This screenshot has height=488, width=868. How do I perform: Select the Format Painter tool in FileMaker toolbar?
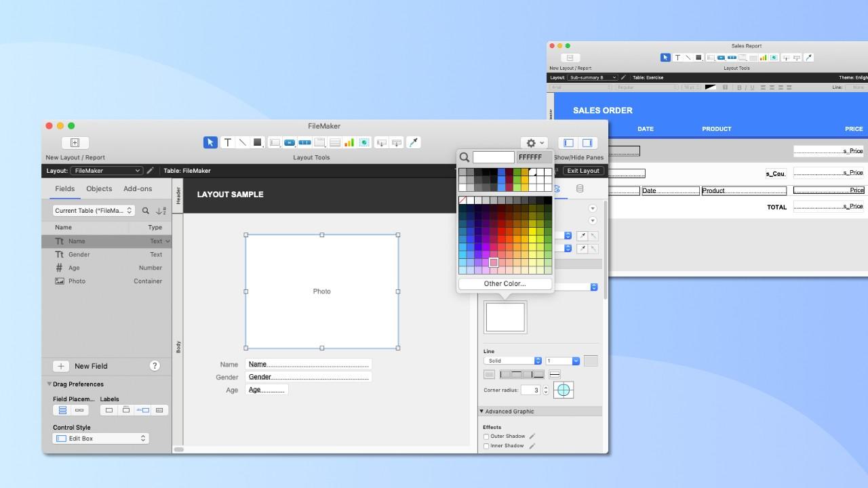coord(414,142)
